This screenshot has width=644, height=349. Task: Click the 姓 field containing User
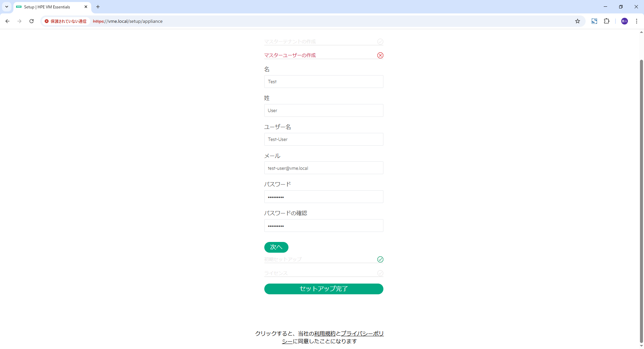point(324,110)
